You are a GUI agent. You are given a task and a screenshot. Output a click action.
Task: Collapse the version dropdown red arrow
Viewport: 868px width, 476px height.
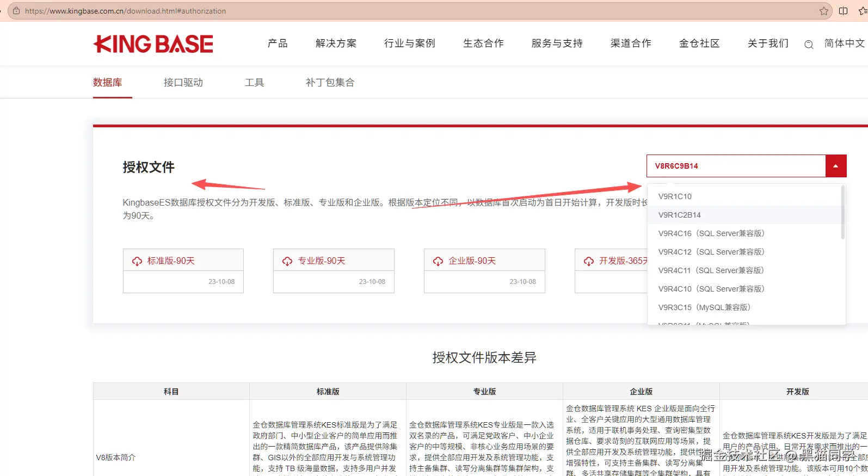tap(836, 166)
